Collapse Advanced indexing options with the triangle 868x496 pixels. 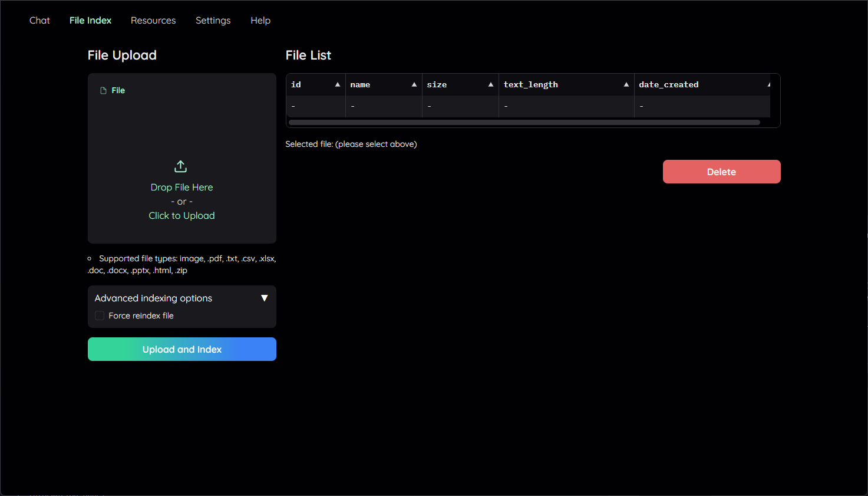[x=265, y=298]
